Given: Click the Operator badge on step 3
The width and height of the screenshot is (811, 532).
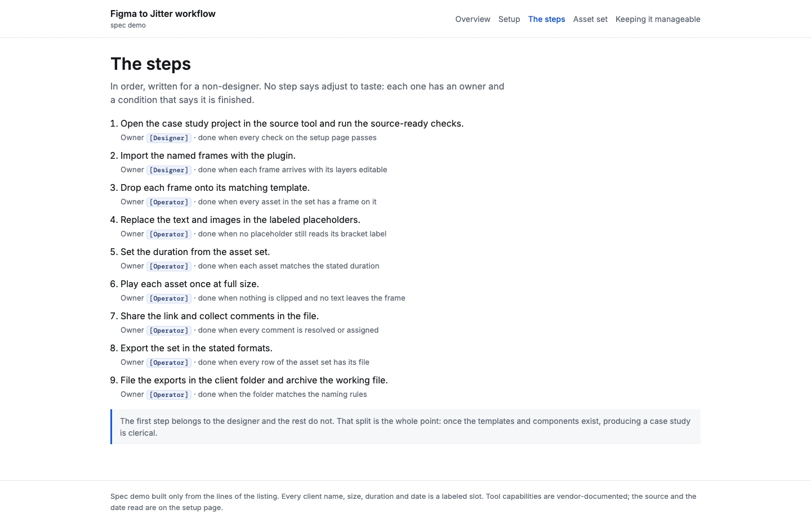Looking at the screenshot, I should [x=169, y=202].
